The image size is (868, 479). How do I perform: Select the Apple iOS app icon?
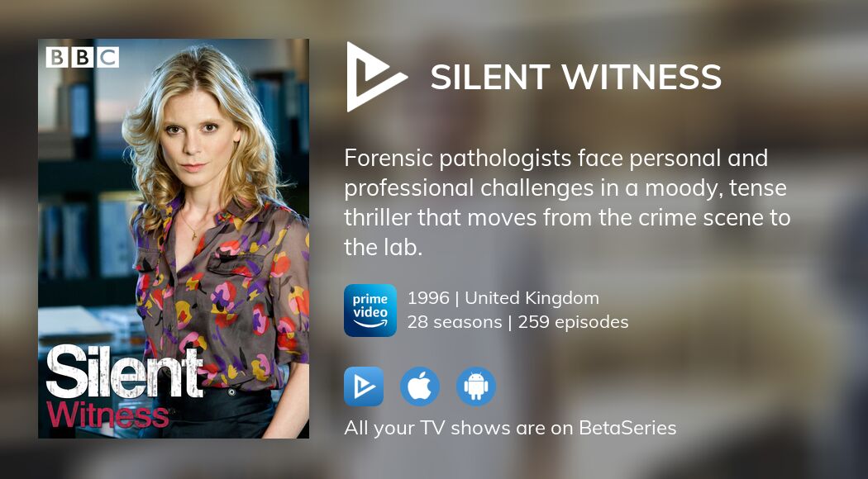(420, 387)
